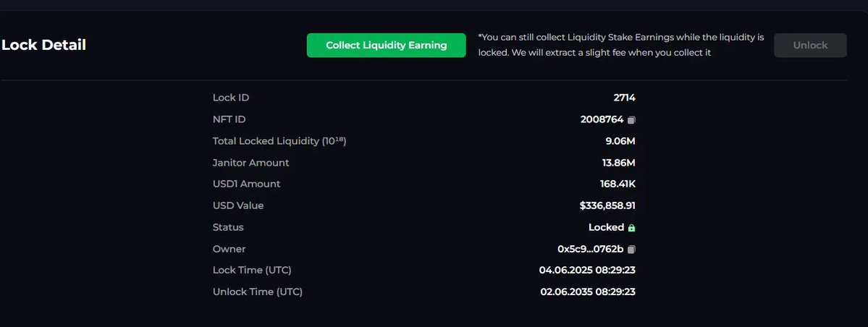Select the USD Value $336,858.91
This screenshot has height=327, width=868.
click(607, 206)
